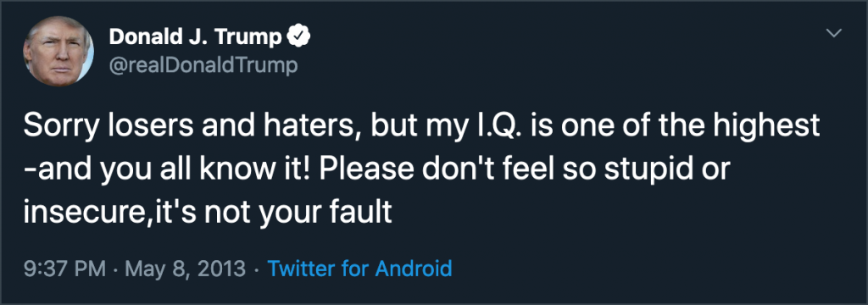This screenshot has width=868, height=305.
Task: Visit the @realDonaldTrump handle link
Action: 203,66
